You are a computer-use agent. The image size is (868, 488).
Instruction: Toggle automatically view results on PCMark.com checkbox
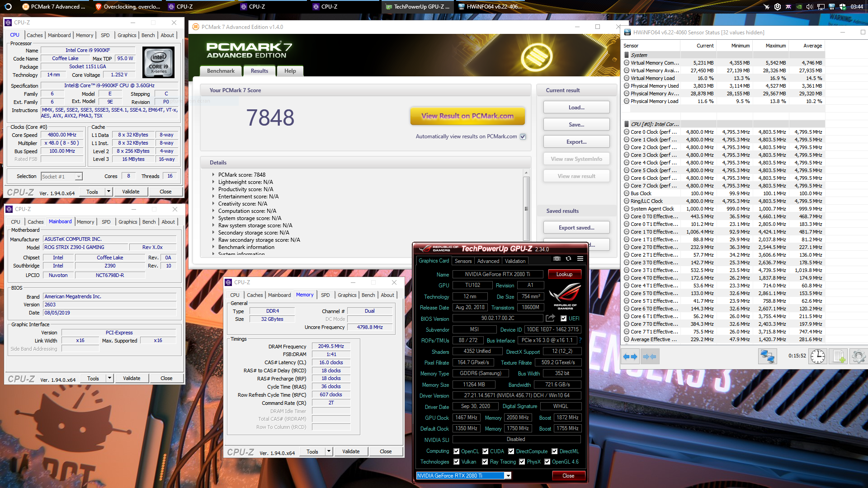[523, 136]
